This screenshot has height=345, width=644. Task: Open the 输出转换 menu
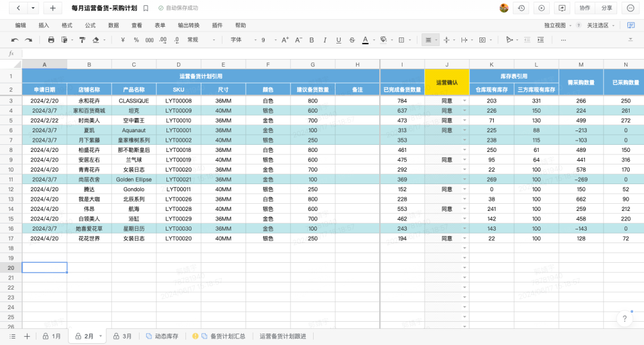(188, 26)
